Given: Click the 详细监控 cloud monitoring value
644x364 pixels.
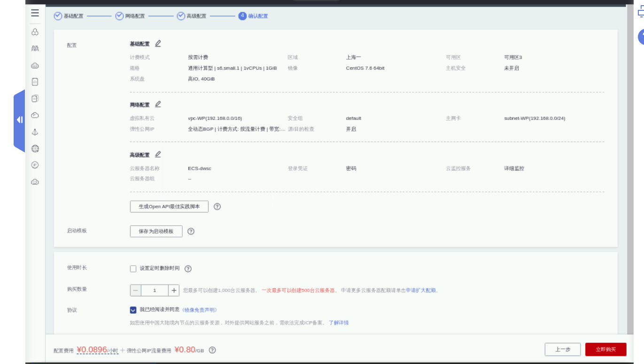Looking at the screenshot, I should (514, 168).
